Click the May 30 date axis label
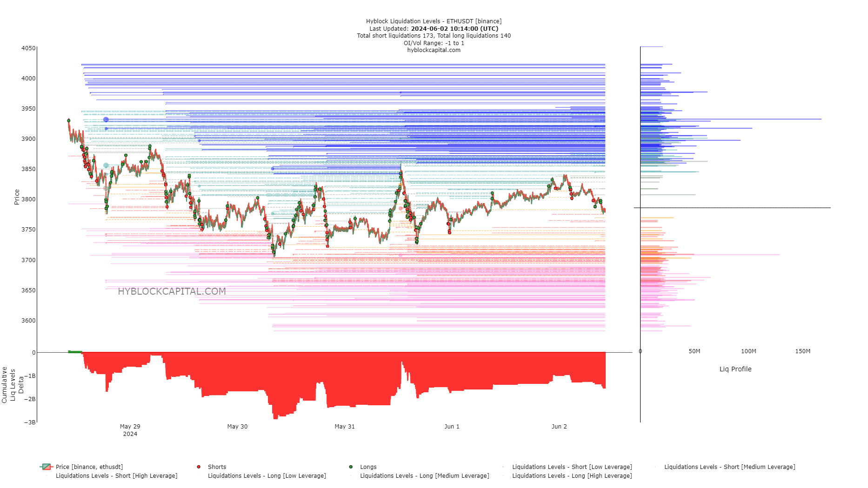Viewport: 868px width, 488px height. pyautogui.click(x=237, y=427)
